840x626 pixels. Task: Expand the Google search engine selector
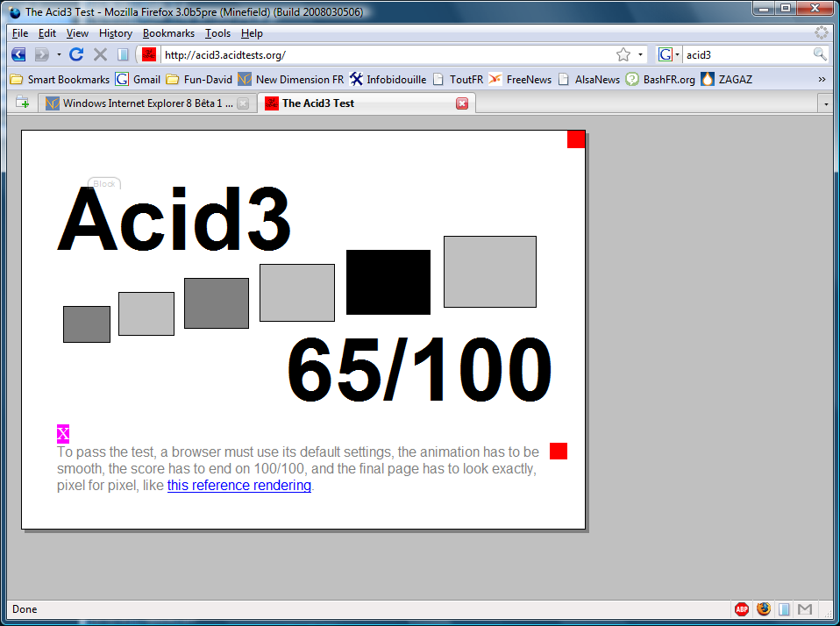tap(670, 54)
